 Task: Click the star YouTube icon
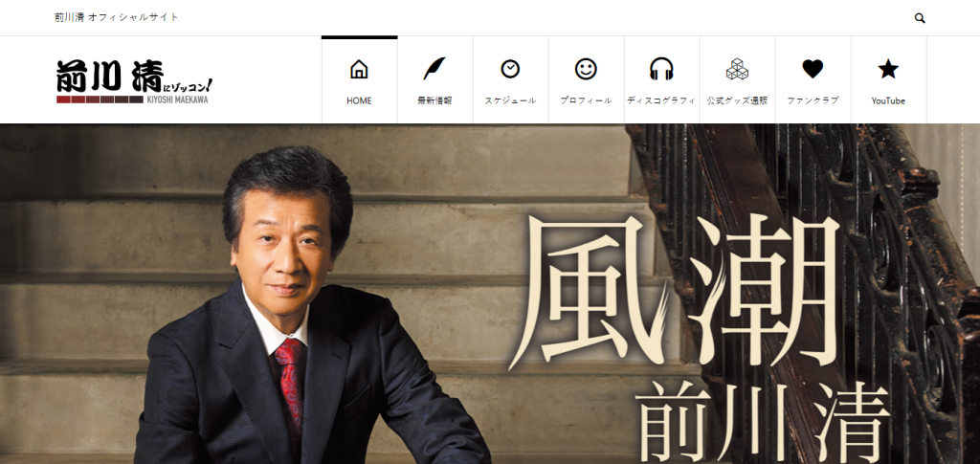(x=888, y=69)
